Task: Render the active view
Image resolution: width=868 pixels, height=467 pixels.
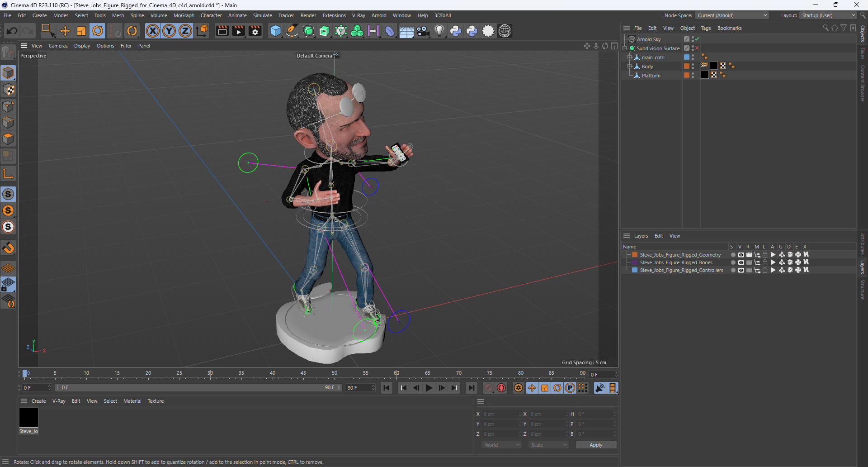Action: point(222,31)
